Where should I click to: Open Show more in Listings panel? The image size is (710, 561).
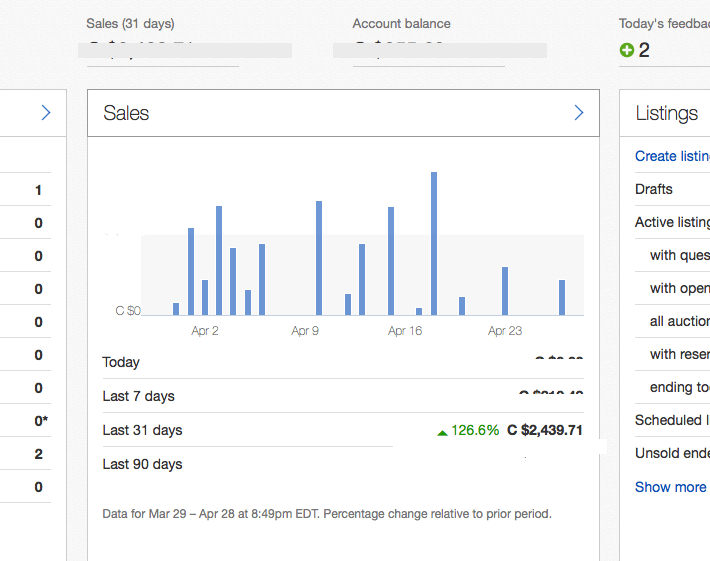[x=671, y=487]
